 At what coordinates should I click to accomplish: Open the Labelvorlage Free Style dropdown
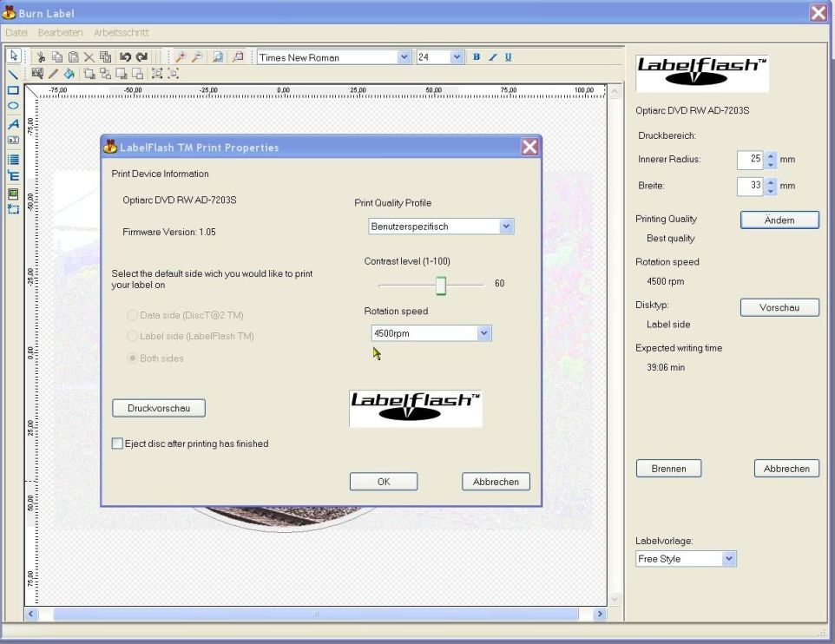pos(729,559)
